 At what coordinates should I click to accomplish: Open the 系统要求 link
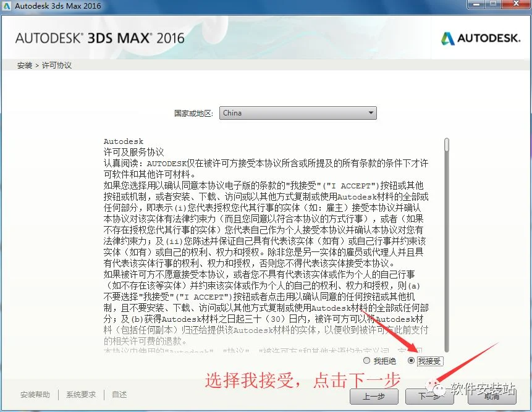pos(81,394)
